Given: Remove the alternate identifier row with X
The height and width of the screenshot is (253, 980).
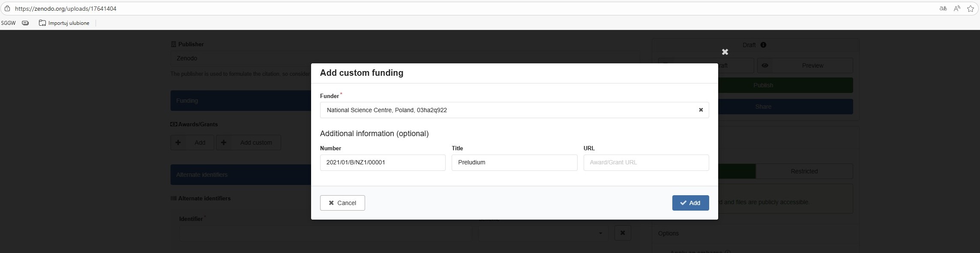Looking at the screenshot, I should pos(623,233).
